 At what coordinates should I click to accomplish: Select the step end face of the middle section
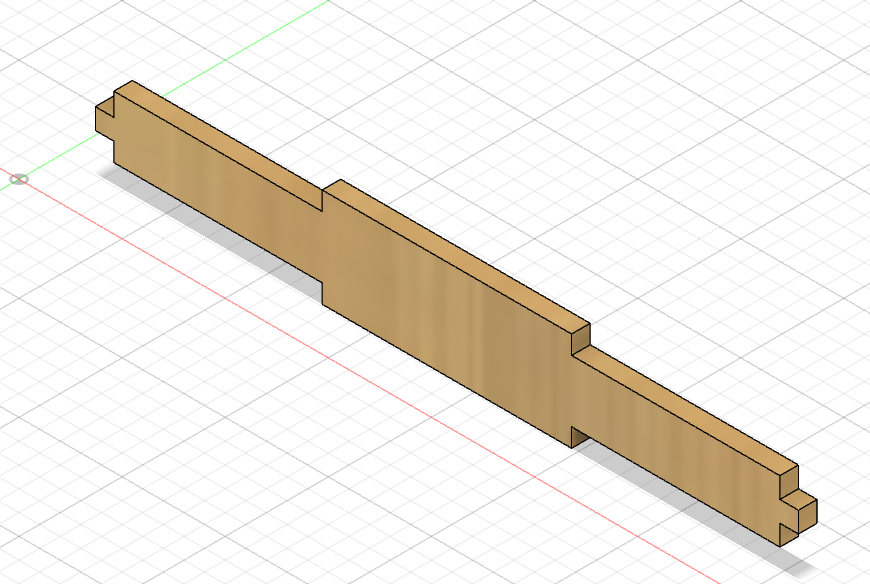(x=581, y=339)
